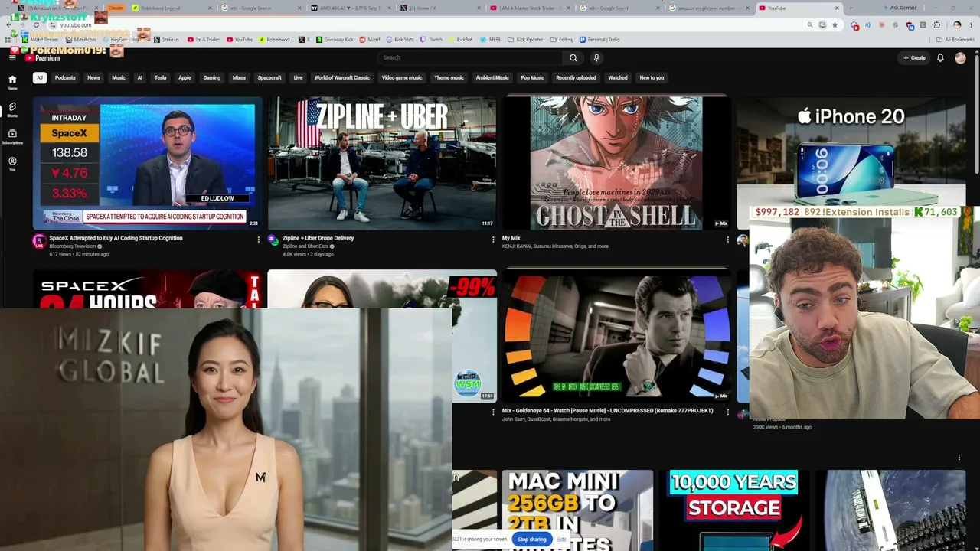
Task: Open Shorts in YouTube sidebar
Action: pyautogui.click(x=12, y=109)
